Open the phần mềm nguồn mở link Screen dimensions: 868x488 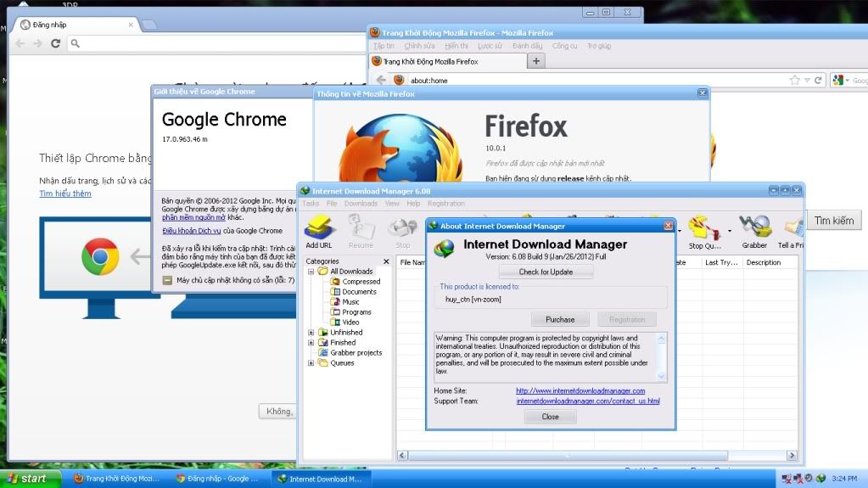coord(193,217)
